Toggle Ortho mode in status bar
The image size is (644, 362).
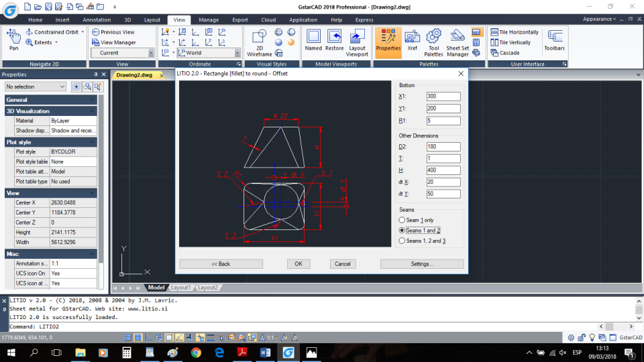pyautogui.click(x=148, y=338)
